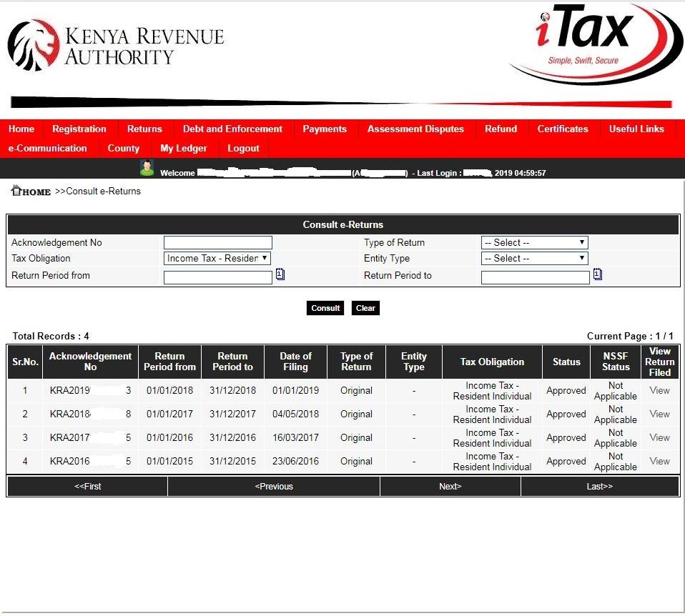The height and width of the screenshot is (616, 685).
Task: Open the Tax Obligation dropdown
Action: tap(217, 259)
